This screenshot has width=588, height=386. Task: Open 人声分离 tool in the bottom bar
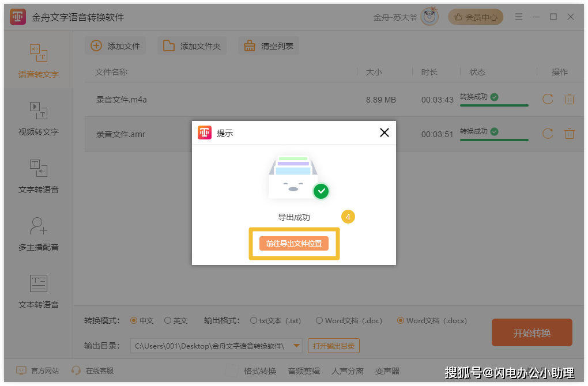pos(348,371)
